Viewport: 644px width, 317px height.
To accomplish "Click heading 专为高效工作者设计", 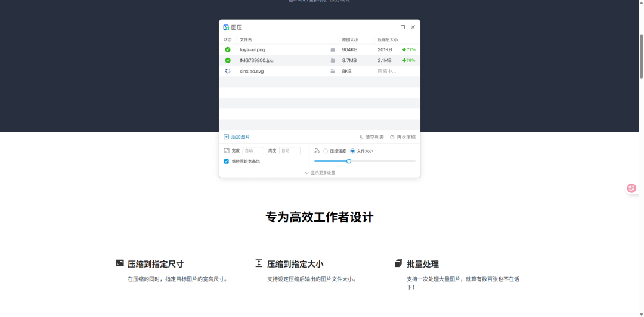I will pyautogui.click(x=320, y=217).
